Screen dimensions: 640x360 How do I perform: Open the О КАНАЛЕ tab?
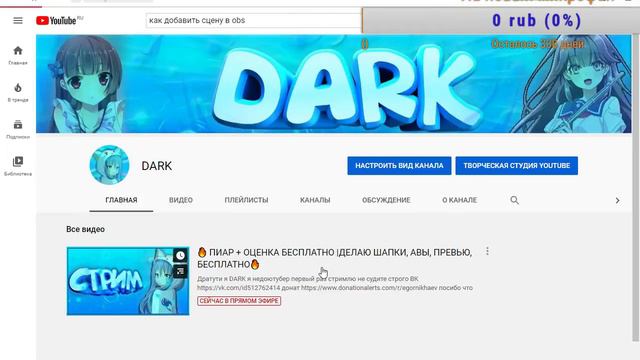(460, 200)
